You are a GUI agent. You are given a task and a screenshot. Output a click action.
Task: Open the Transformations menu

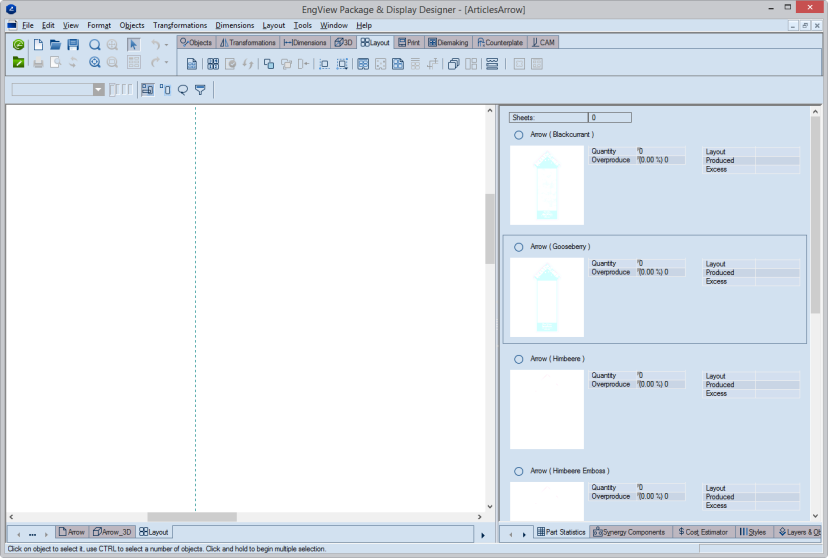click(180, 25)
